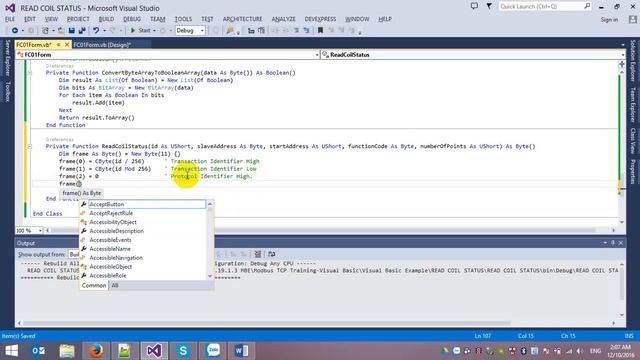The width and height of the screenshot is (640, 360).
Task: Click the Find in Files toolbar icon
Action: [230, 31]
